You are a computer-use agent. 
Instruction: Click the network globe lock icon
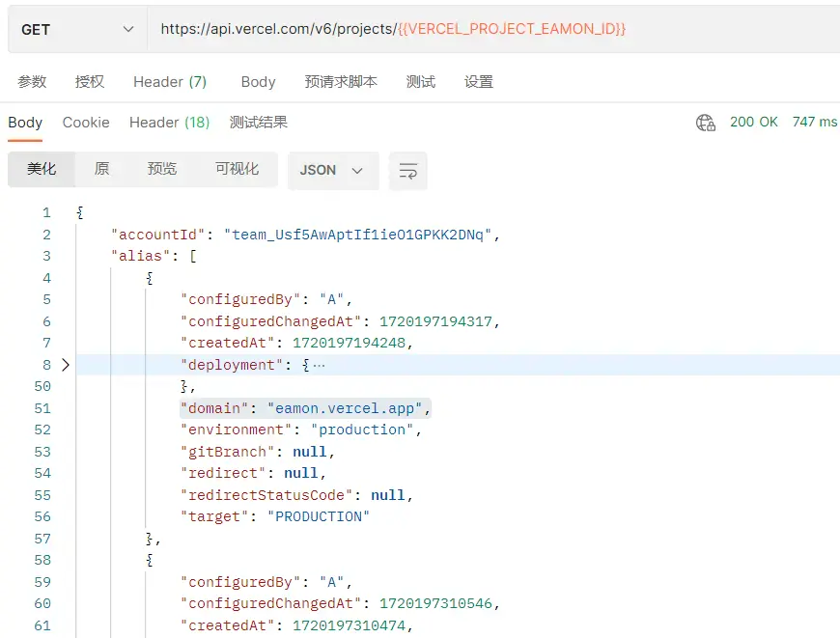pyautogui.click(x=706, y=123)
